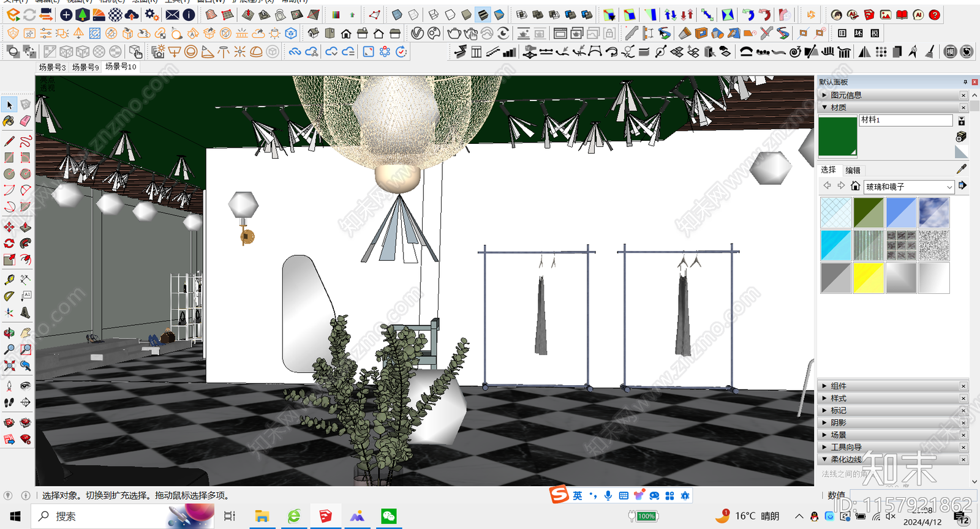Choose the pink Eraser tool

[x=25, y=121]
